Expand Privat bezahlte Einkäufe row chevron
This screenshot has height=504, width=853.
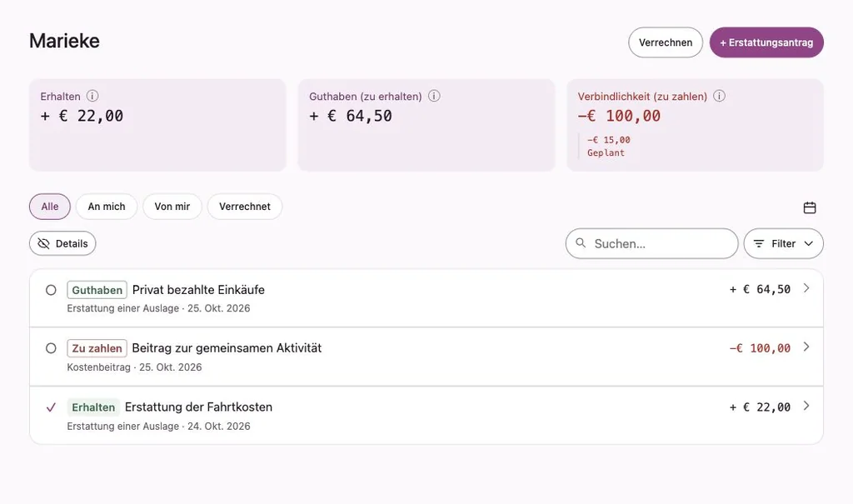click(x=806, y=288)
